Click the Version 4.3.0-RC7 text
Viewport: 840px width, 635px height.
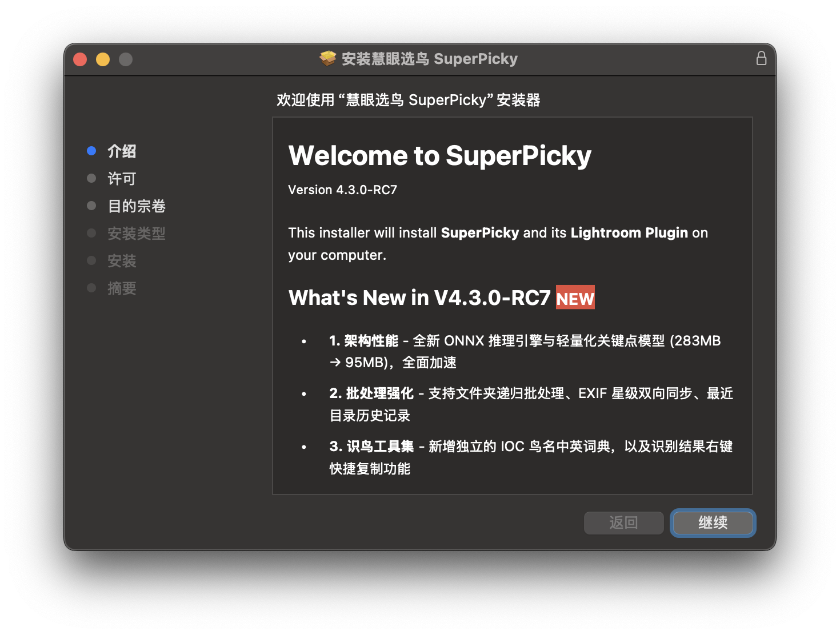tap(342, 190)
